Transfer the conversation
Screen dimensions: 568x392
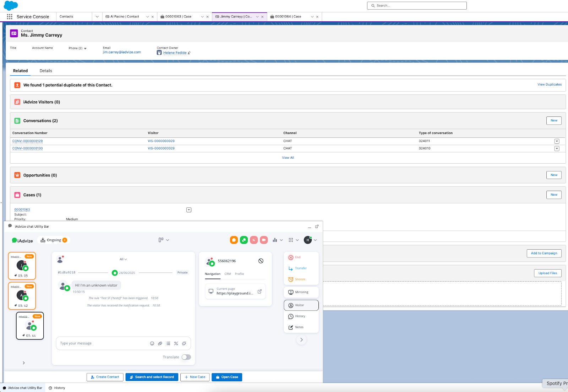pyautogui.click(x=297, y=268)
